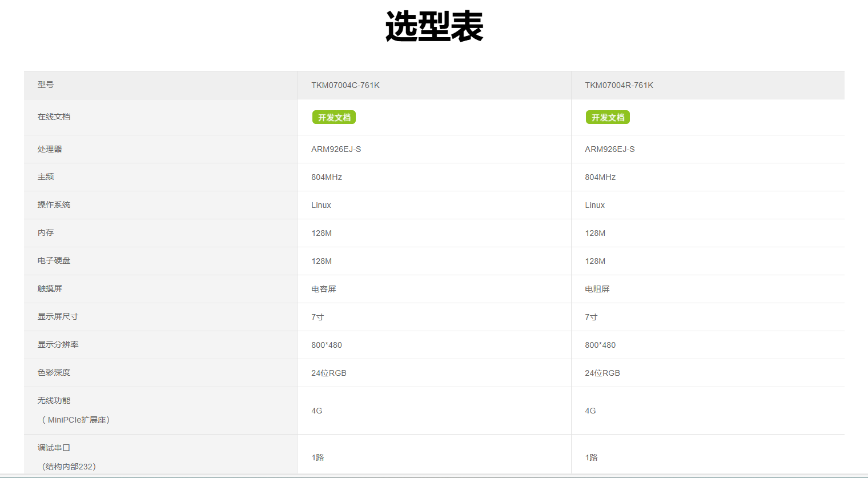
Task: Click the 显示分辨率 row label
Action: [58, 344]
